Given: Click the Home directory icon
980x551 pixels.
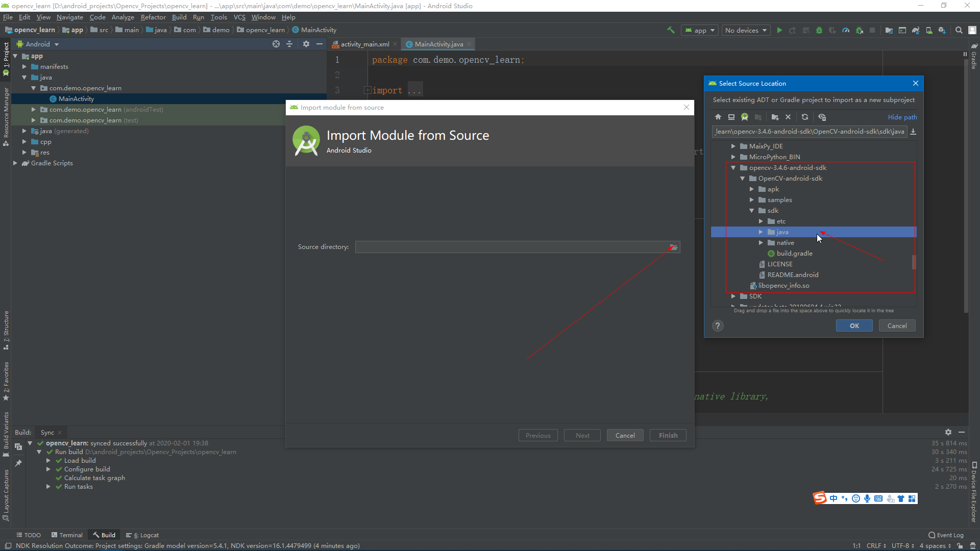Looking at the screenshot, I should [718, 117].
